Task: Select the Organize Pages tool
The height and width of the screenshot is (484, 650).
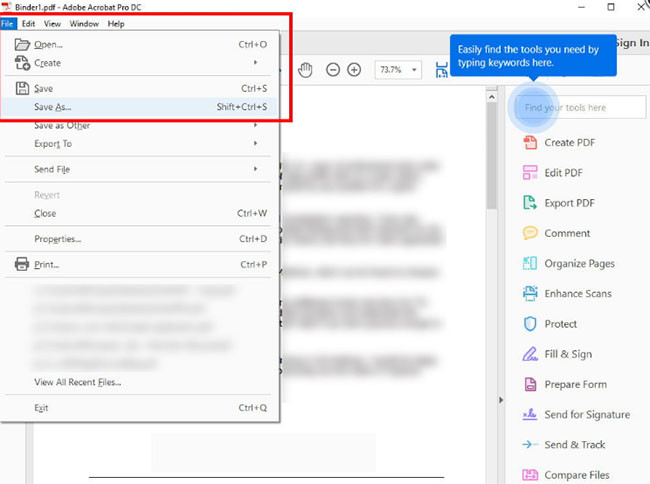Action: click(578, 264)
